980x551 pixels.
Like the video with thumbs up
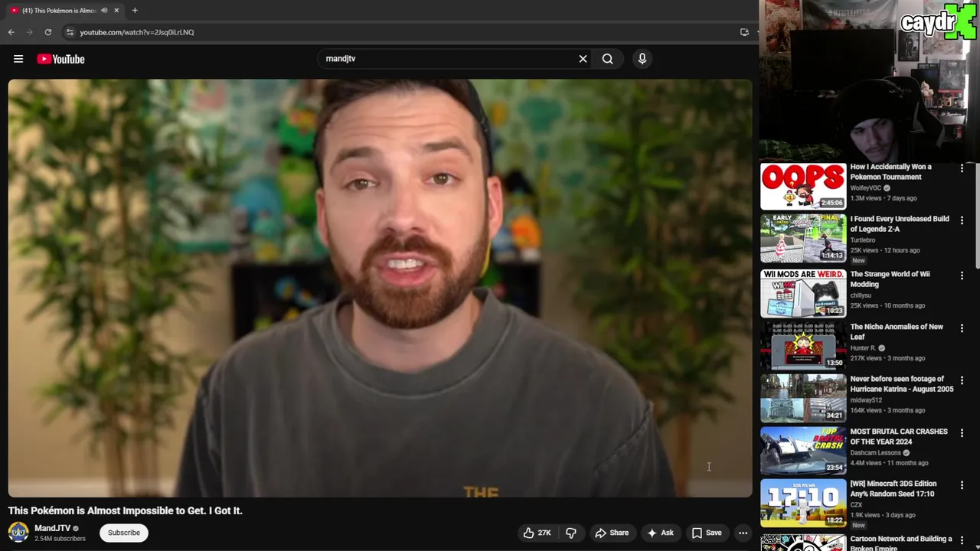coord(537,533)
